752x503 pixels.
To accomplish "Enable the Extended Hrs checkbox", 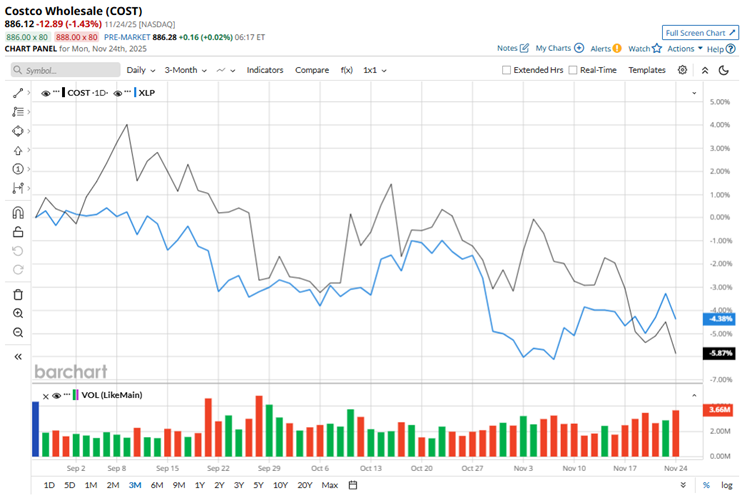I will coord(506,70).
